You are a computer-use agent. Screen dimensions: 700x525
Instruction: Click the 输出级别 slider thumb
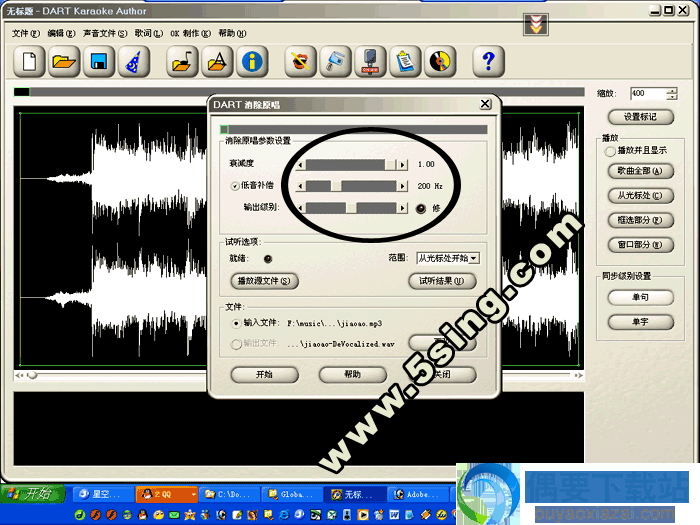click(x=351, y=208)
